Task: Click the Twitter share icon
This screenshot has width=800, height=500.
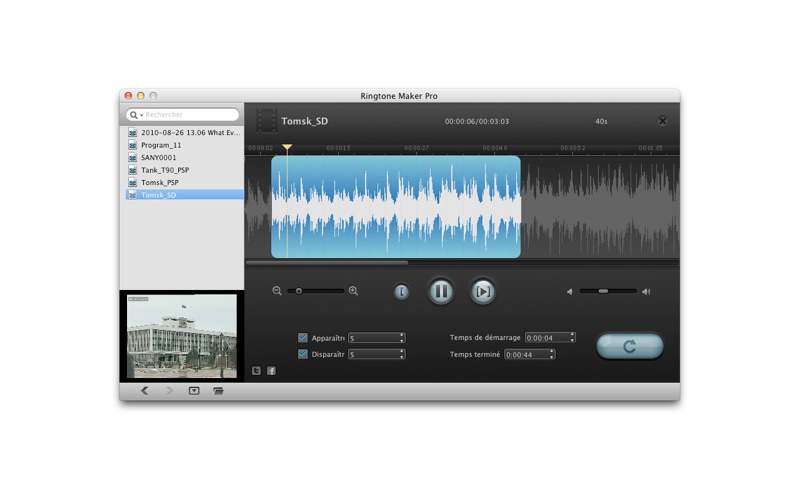Action: (x=256, y=371)
